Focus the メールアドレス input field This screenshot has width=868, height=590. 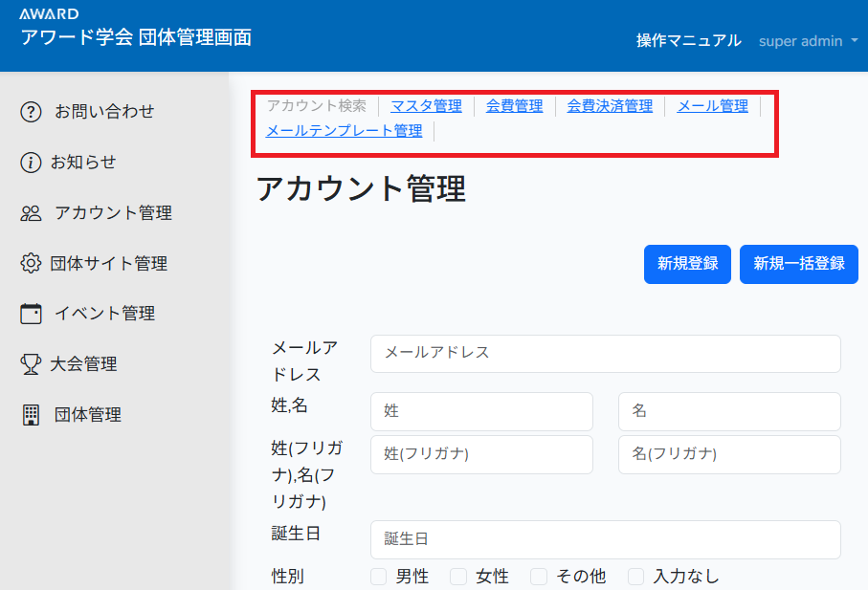pos(605,353)
